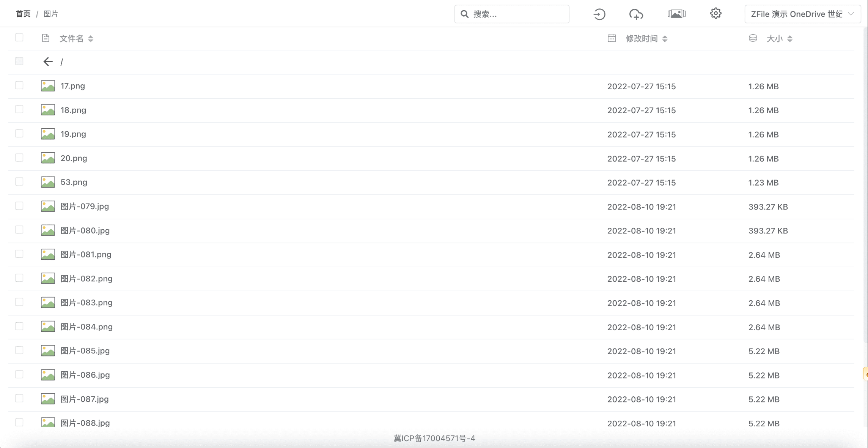
Task: Click the 冀ICP备17004571号-4 footer link
Action: point(434,438)
